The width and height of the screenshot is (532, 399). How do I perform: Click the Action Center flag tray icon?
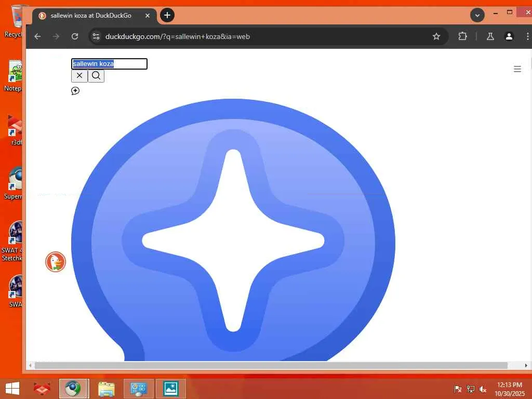458,389
